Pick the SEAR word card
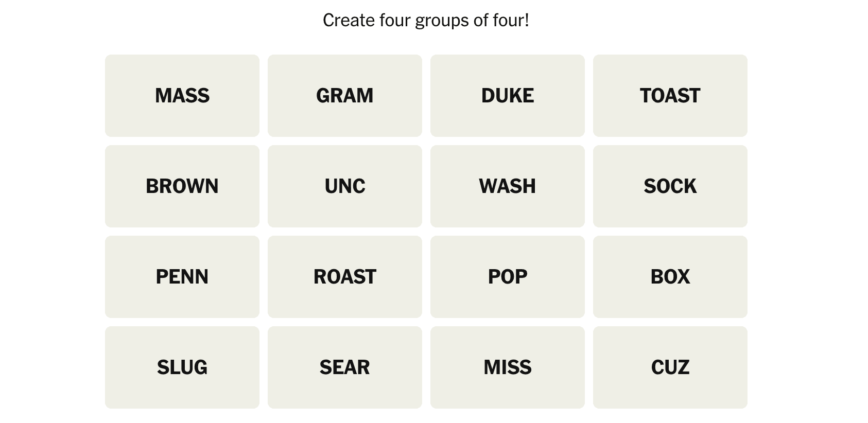Image resolution: width=868 pixels, height=423 pixels. point(344,367)
